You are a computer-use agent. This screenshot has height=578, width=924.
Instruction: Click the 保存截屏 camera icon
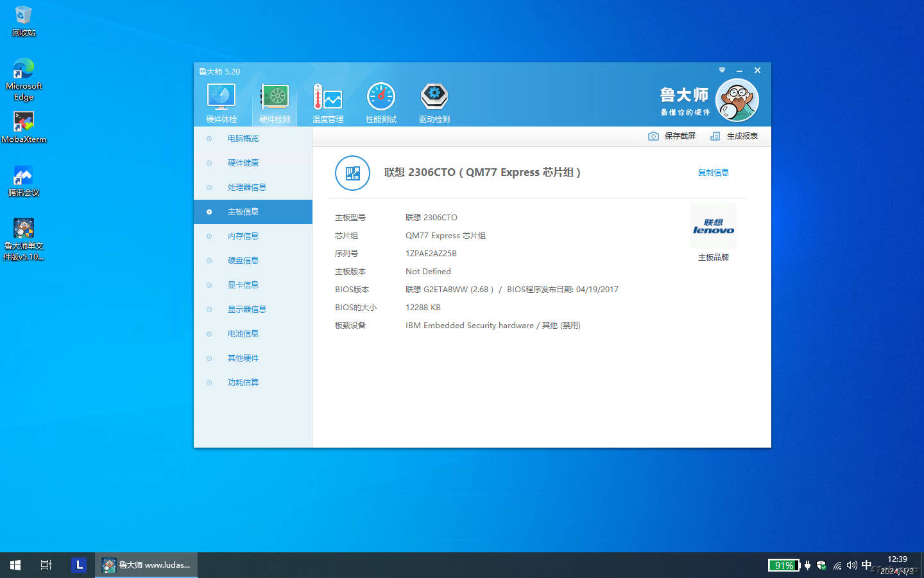pos(653,136)
